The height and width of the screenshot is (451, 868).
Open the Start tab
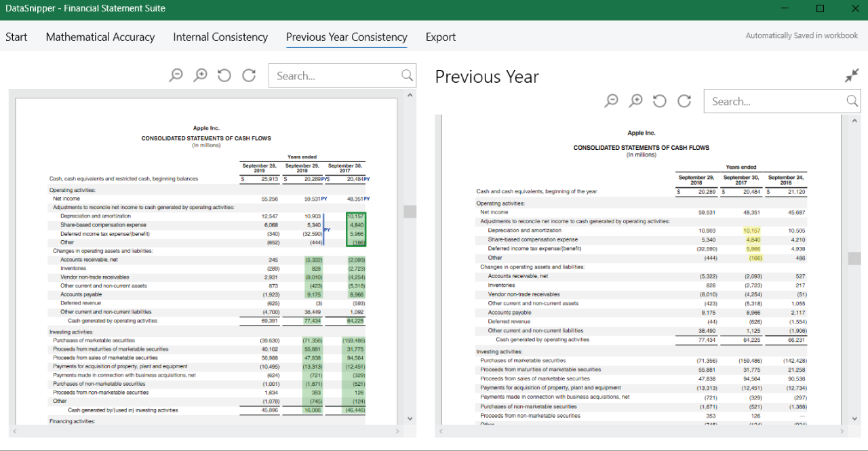[x=16, y=37]
